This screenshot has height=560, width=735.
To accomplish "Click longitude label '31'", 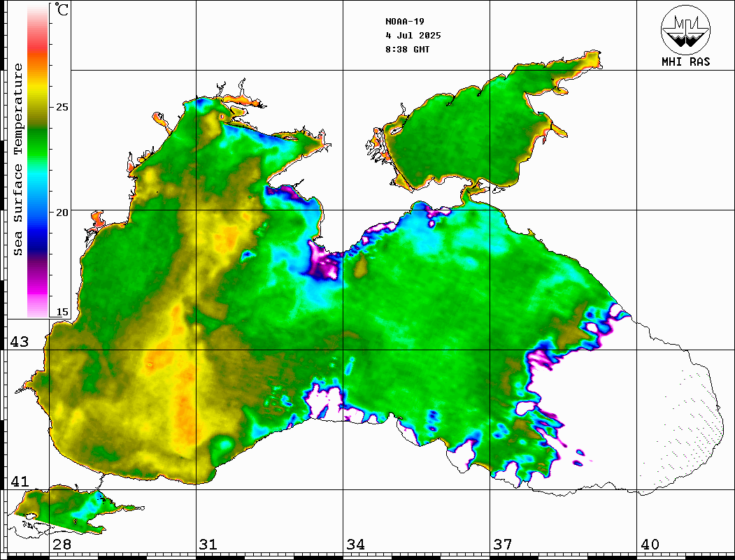I will pos(208,545).
